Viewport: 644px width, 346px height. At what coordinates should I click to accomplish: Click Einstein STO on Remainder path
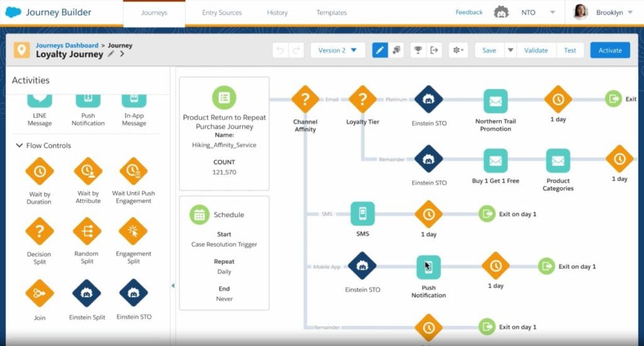428,159
